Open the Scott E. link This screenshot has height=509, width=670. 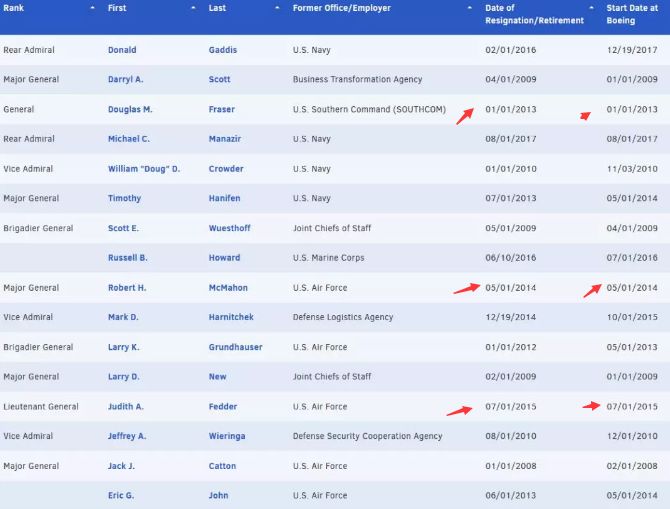tap(123, 228)
